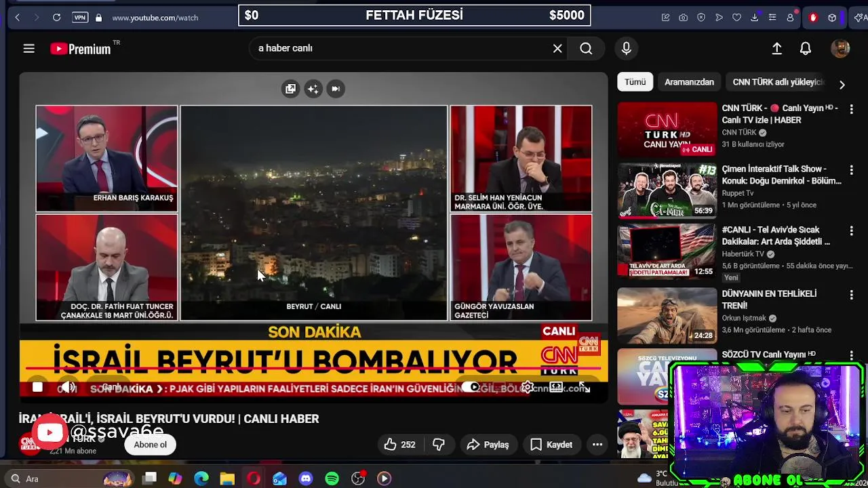Screen dimensions: 868x488
Task: Open Çimen İnteraktif Talk Show video title
Action: [781, 175]
